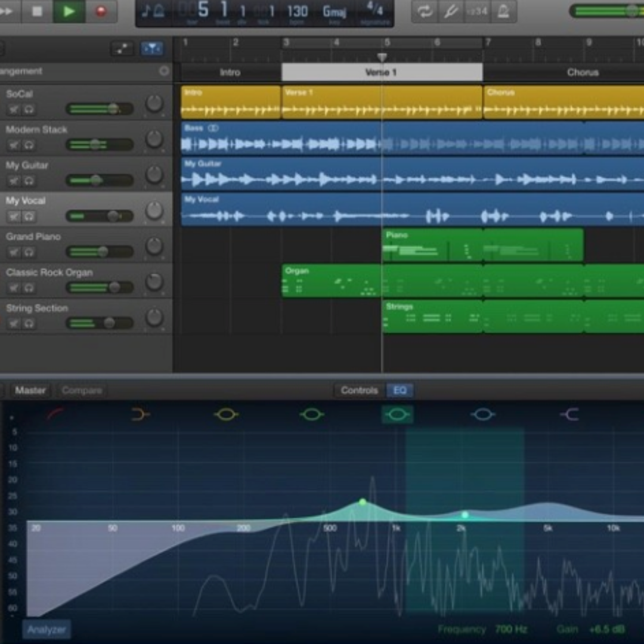Switch to the Controls tab
Screen dimensions: 644x644
(358, 391)
